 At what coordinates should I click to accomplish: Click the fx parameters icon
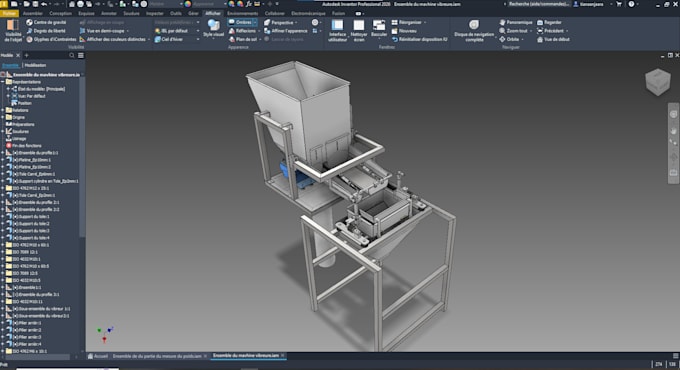249,4
